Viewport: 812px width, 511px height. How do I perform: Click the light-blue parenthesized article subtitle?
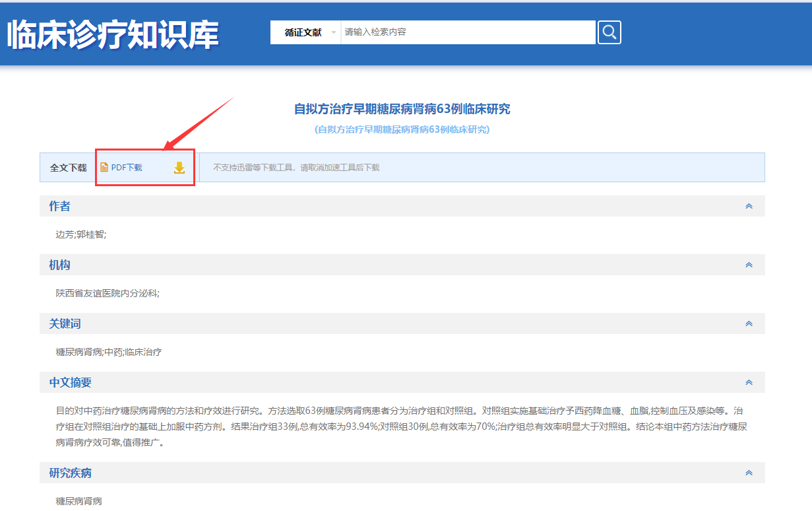coord(402,129)
